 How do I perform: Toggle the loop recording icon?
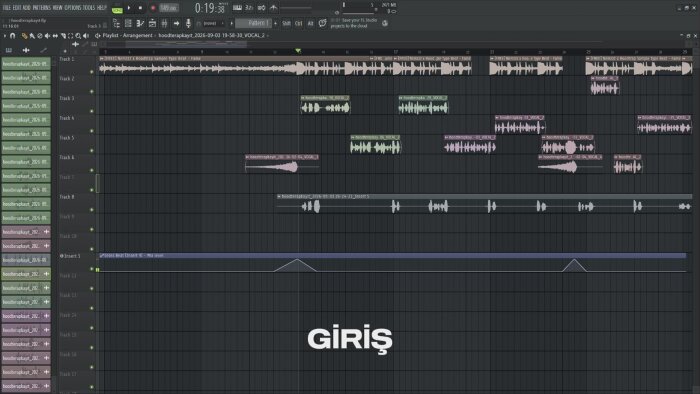[x=261, y=8]
